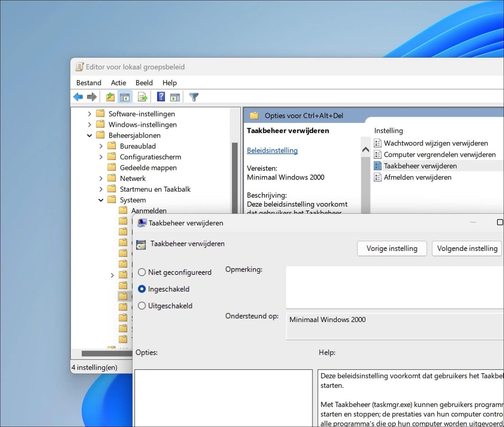Show the action pane using its toolbar icon

click(175, 96)
